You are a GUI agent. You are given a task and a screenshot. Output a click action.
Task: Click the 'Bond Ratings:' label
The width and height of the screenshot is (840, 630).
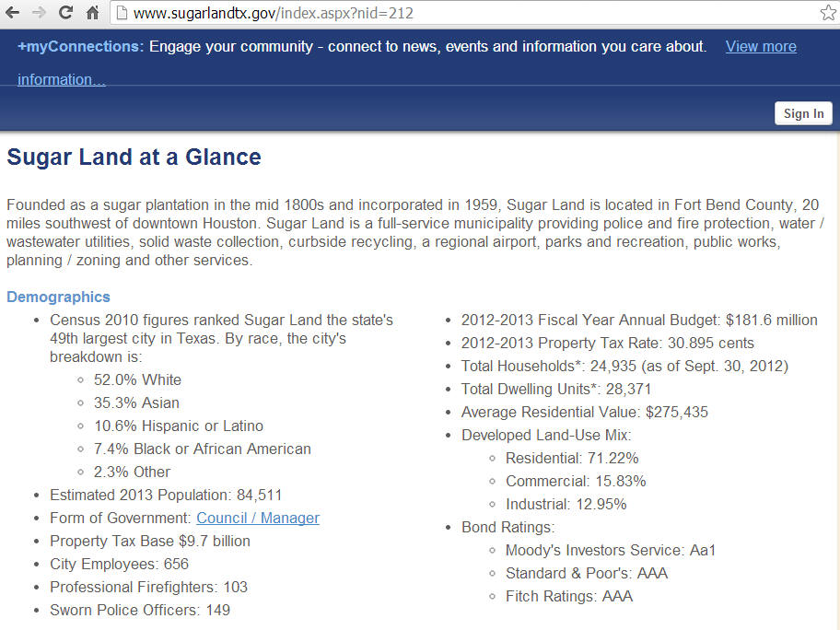507,528
